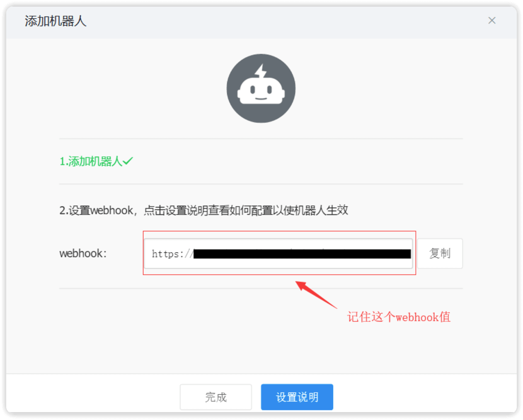Focus the webhook URL input field

pos(278,253)
